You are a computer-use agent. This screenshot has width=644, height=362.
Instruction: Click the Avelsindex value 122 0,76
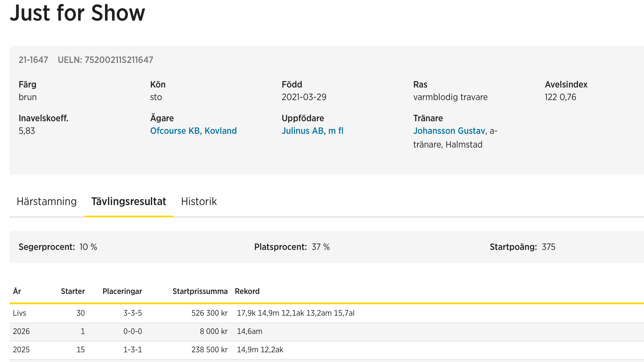560,97
